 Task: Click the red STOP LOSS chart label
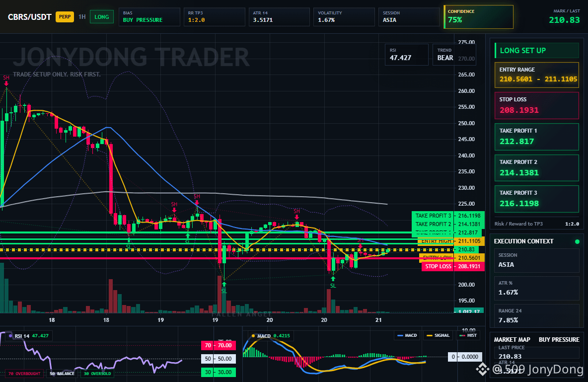coord(453,266)
